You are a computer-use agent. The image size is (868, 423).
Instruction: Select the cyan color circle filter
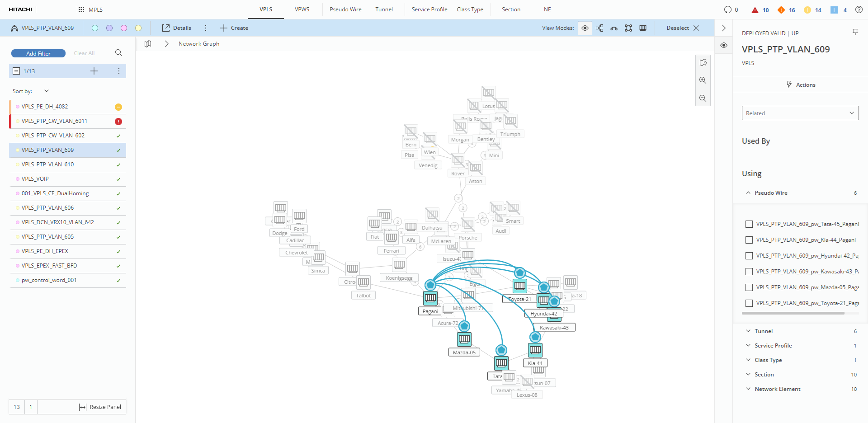click(95, 28)
